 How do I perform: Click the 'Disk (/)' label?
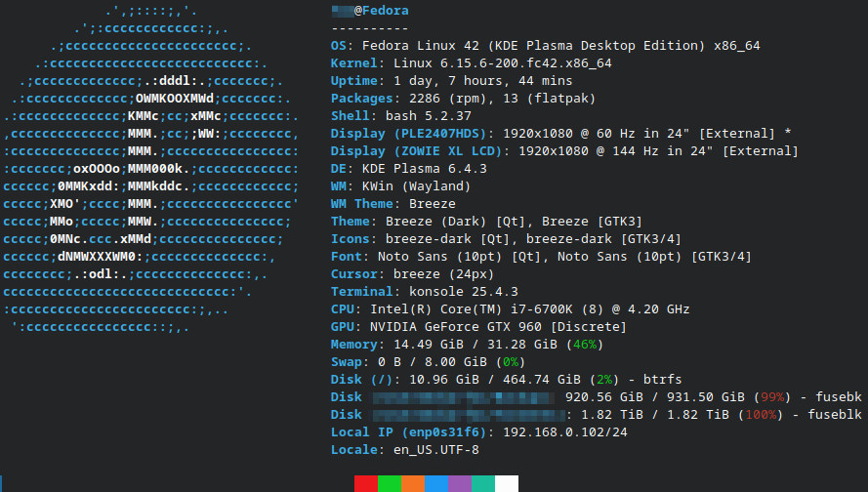[x=361, y=380]
